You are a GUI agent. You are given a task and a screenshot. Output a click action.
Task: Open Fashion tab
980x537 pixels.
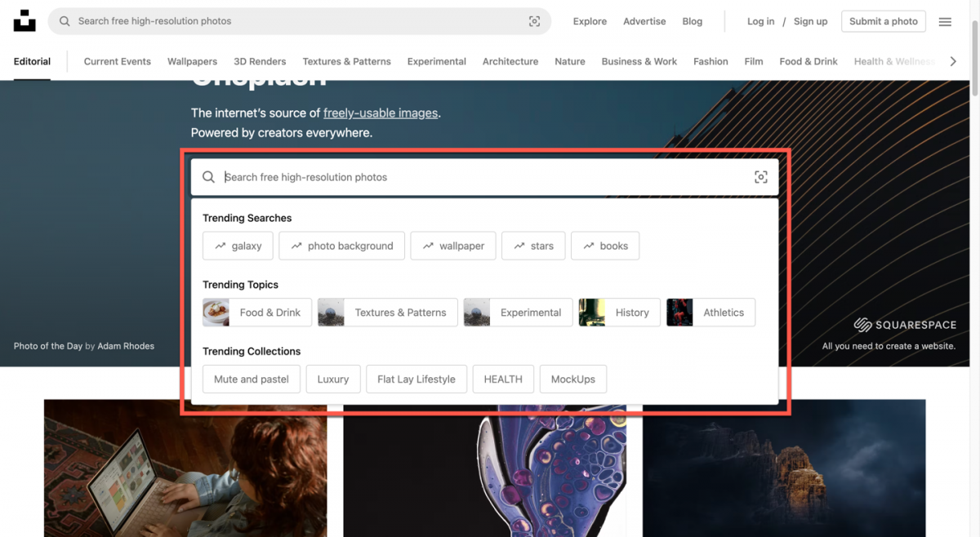(x=710, y=61)
